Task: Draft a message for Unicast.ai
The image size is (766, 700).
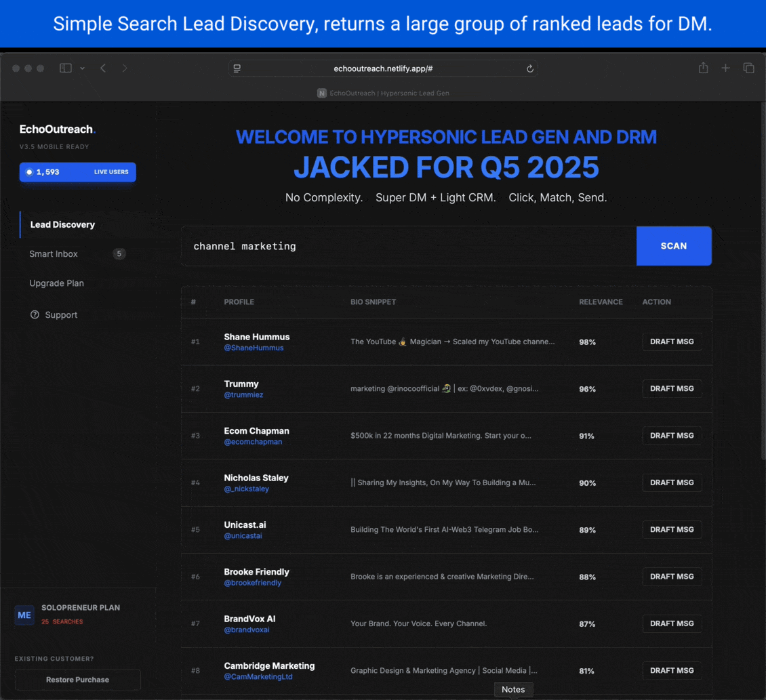Action: point(672,529)
